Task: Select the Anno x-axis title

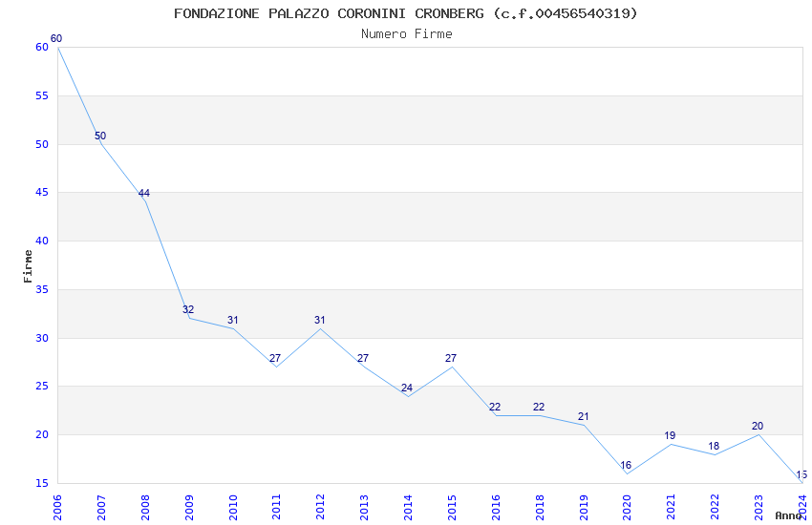Action: click(788, 515)
